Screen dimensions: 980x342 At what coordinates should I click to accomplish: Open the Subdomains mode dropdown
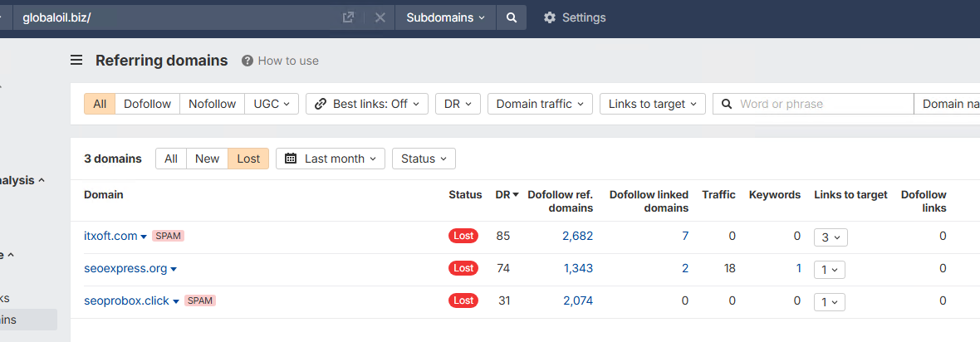pyautogui.click(x=445, y=17)
